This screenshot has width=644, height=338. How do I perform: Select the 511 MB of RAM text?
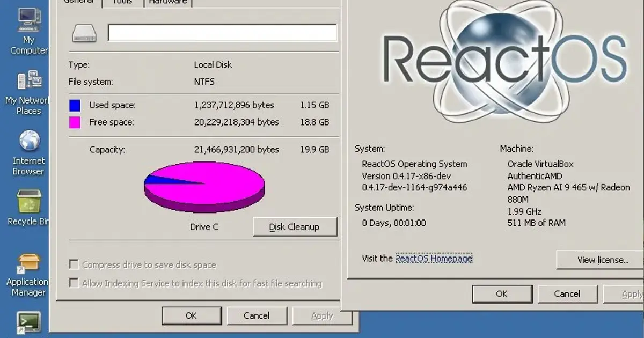click(537, 223)
